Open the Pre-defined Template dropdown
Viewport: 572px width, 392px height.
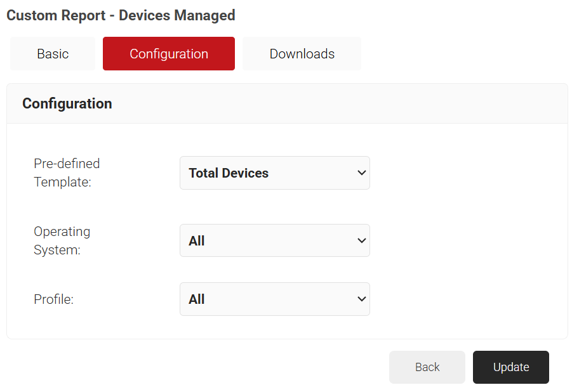pos(274,173)
